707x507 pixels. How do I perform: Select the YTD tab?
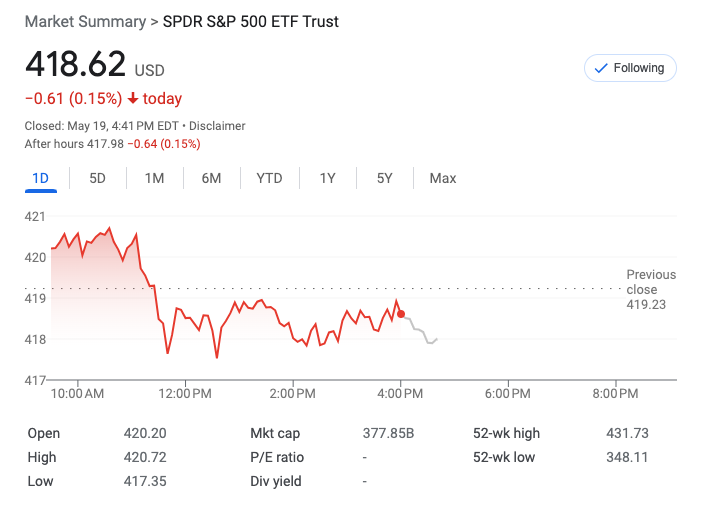pyautogui.click(x=269, y=178)
